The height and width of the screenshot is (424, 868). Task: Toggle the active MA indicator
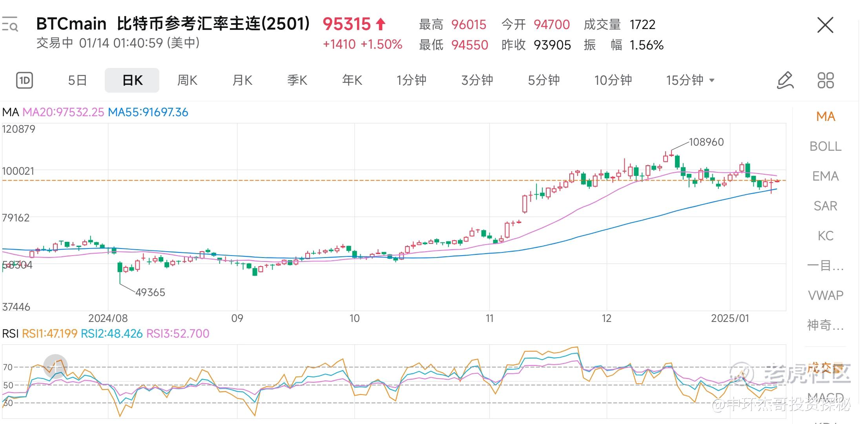click(x=825, y=117)
